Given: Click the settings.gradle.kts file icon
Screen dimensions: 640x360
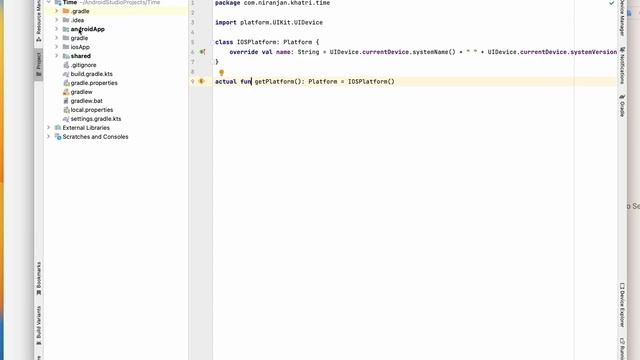Looking at the screenshot, I should tap(66, 119).
